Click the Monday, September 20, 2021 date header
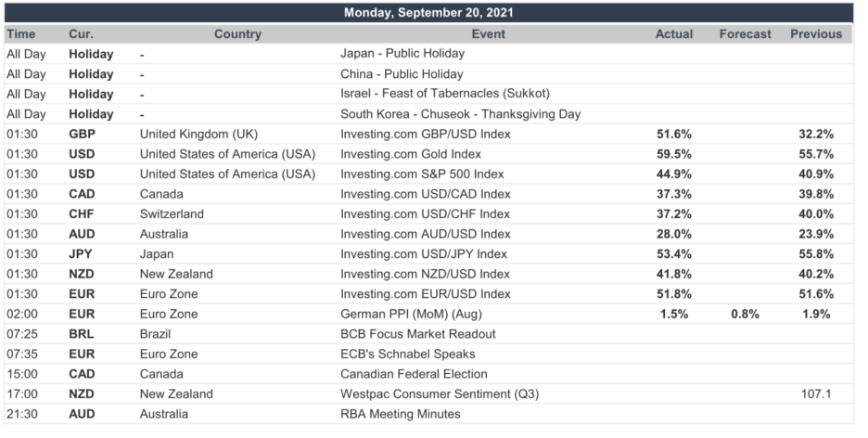Screen dimensions: 868x438 [x=428, y=13]
